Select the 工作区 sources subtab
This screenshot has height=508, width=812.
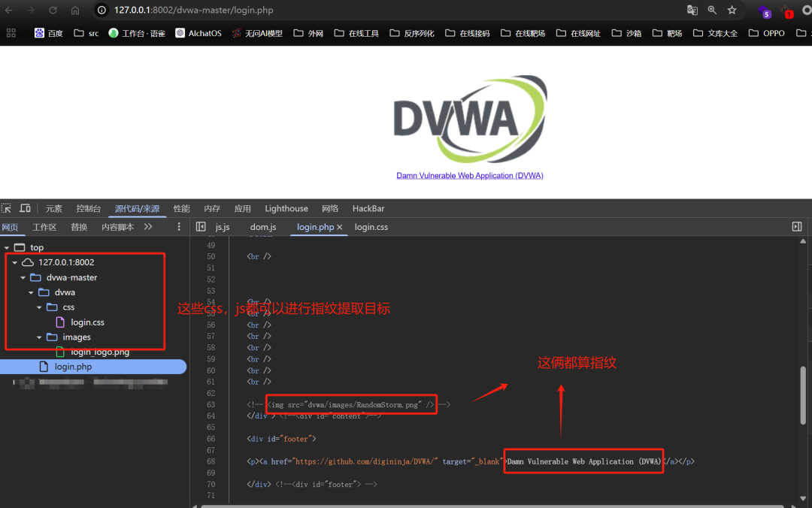[44, 227]
